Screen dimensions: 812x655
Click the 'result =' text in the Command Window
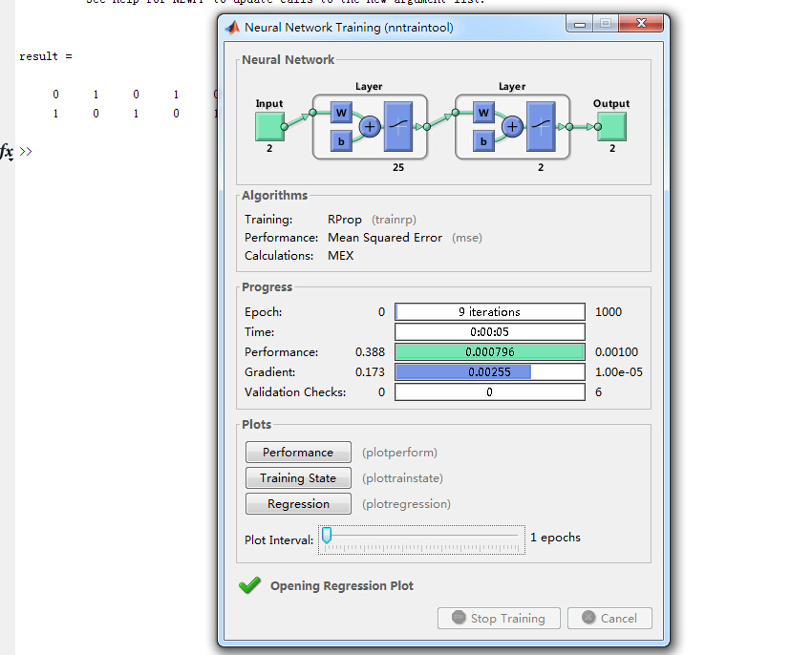tap(46, 56)
